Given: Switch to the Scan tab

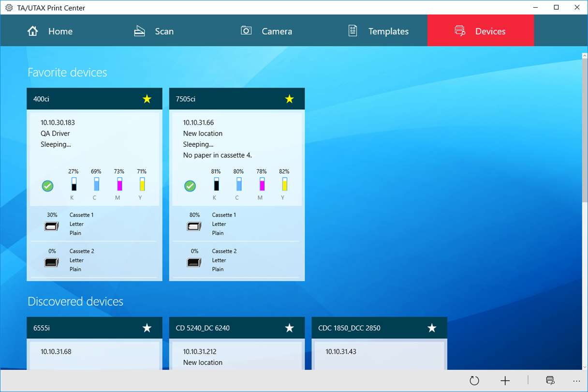Looking at the screenshot, I should point(160,31).
